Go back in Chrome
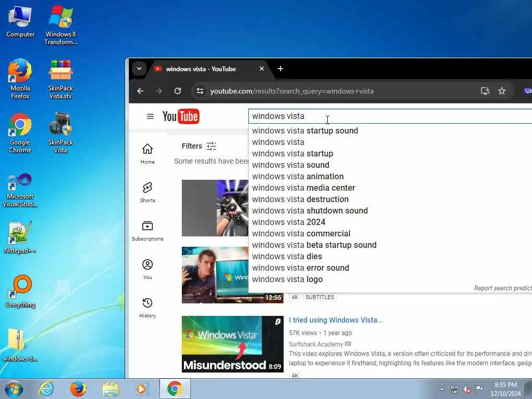This screenshot has width=532, height=399. [x=140, y=91]
